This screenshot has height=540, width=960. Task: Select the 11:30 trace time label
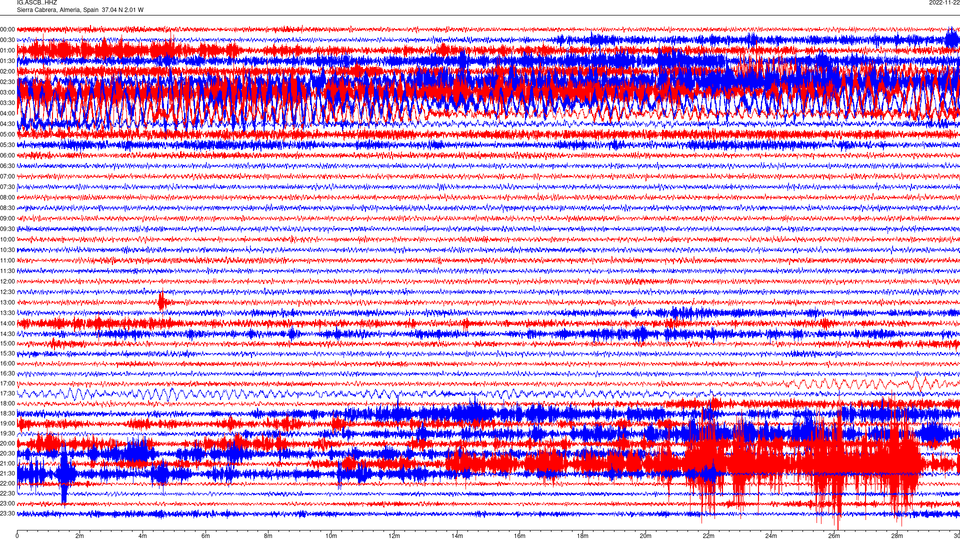(7, 271)
